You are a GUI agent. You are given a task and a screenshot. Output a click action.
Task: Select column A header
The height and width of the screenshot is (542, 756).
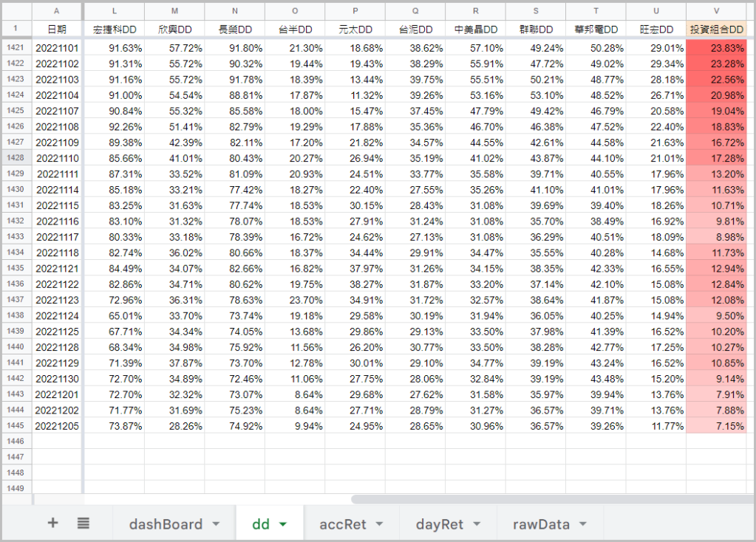point(56,11)
